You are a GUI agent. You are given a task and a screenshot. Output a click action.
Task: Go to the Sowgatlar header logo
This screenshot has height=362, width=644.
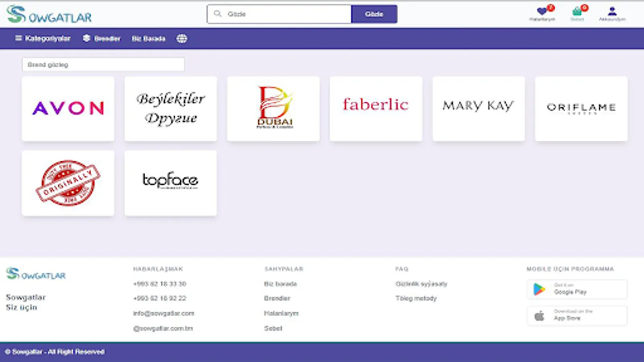point(49,14)
